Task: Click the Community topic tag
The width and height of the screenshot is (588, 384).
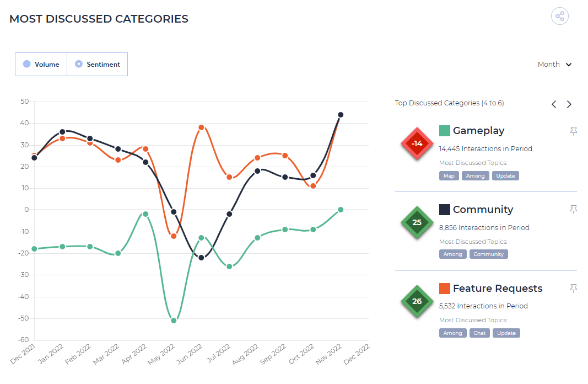Action: click(488, 254)
